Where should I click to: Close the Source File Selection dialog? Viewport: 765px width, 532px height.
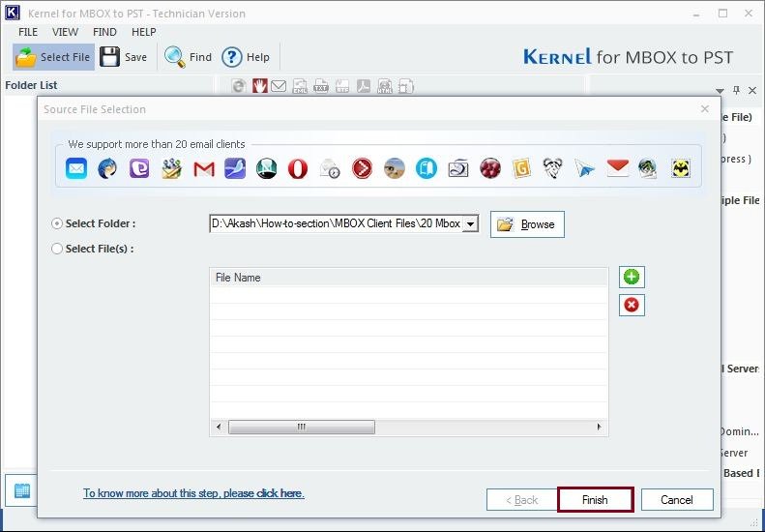tap(705, 109)
